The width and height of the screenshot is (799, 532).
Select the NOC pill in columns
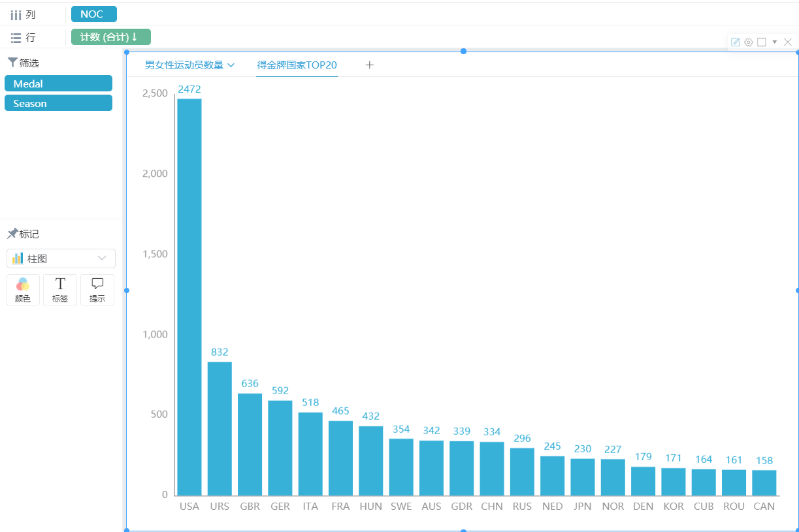(x=94, y=14)
